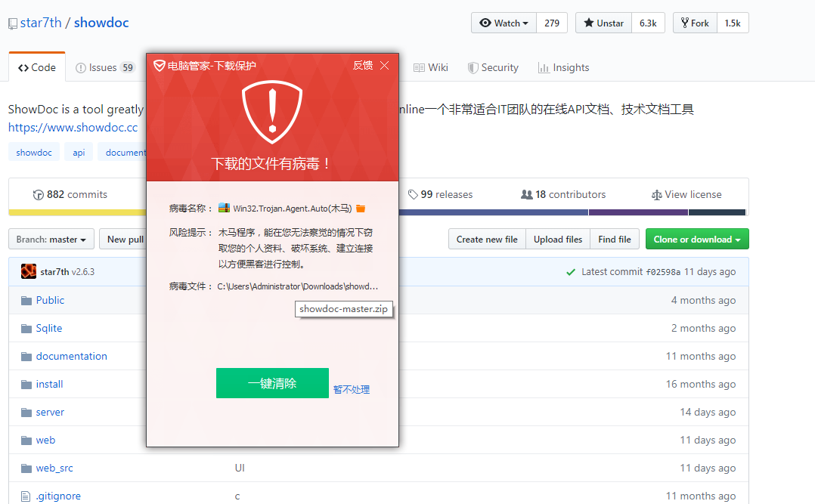815x504 pixels.
Task: Open https://www.showdoc.cc link
Action: pos(73,127)
